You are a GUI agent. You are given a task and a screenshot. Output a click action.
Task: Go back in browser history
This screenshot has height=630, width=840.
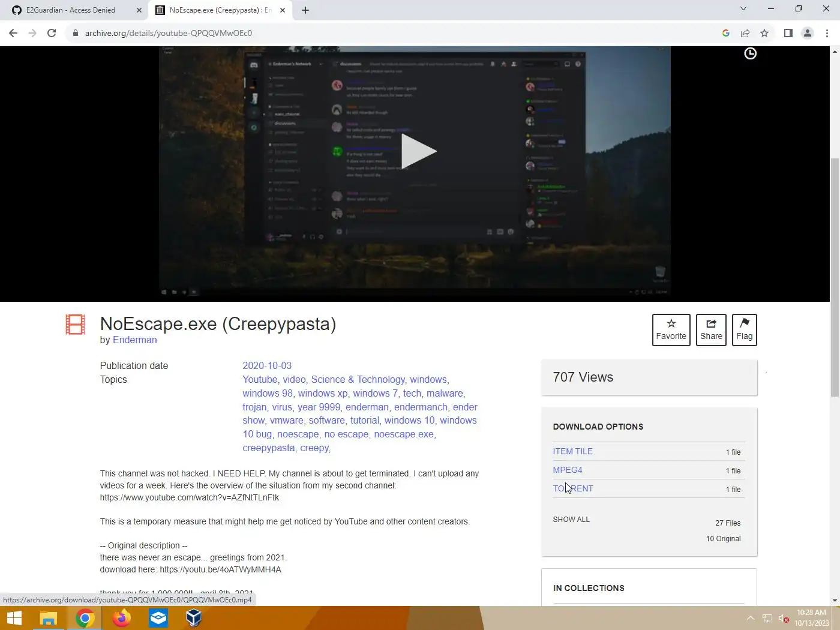13,33
